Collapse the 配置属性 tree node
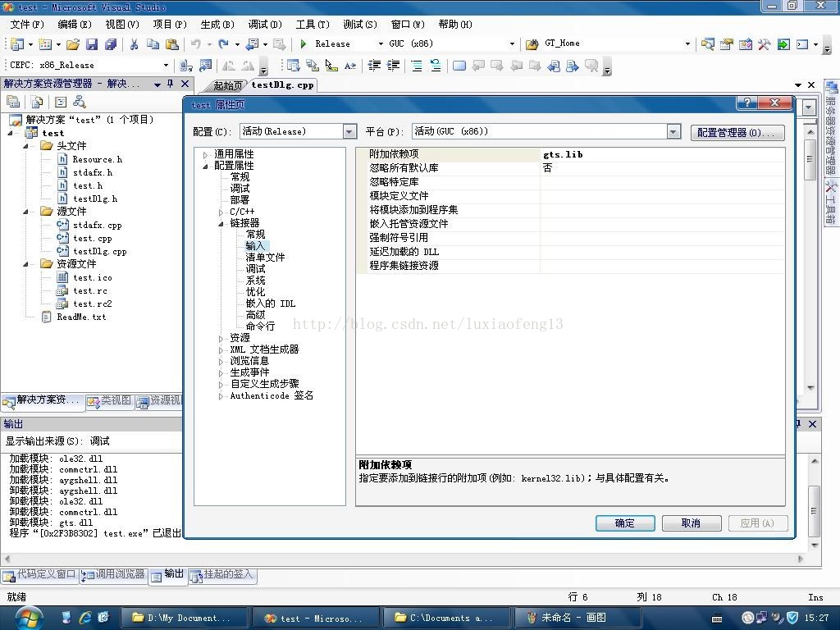Image resolution: width=840 pixels, height=630 pixels. (x=205, y=166)
